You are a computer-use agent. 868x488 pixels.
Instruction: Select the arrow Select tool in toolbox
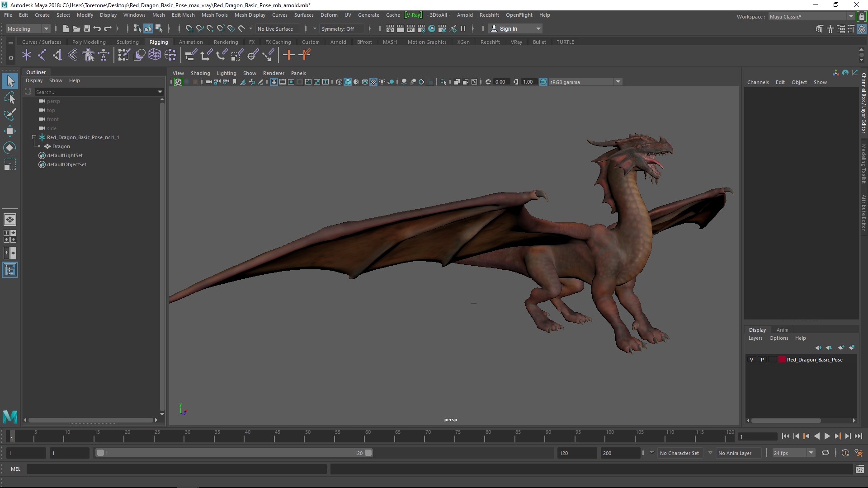tap(10, 81)
